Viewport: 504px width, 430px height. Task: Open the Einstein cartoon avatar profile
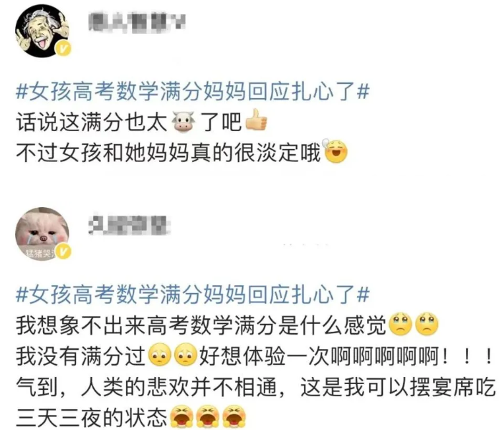click(42, 31)
